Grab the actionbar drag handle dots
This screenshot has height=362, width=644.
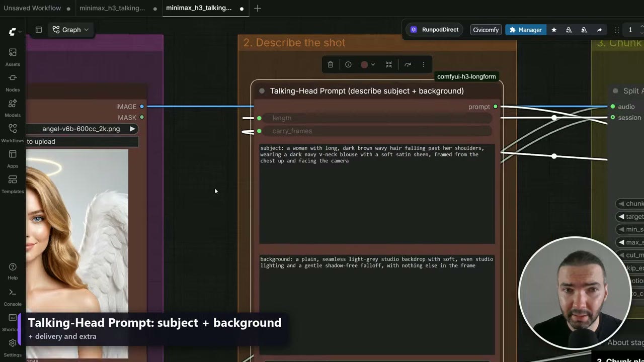(x=617, y=30)
